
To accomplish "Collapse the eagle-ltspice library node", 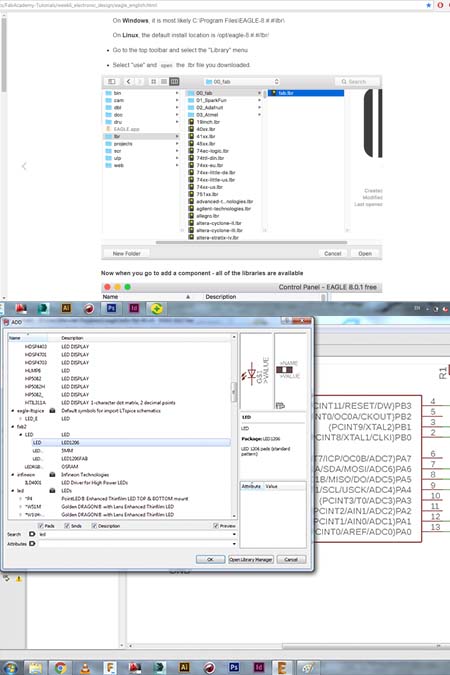I will (12, 411).
